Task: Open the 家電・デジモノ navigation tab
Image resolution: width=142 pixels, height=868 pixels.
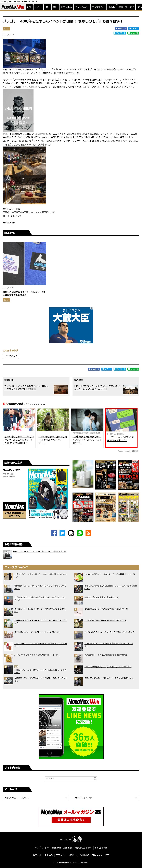Action: pos(126,7)
